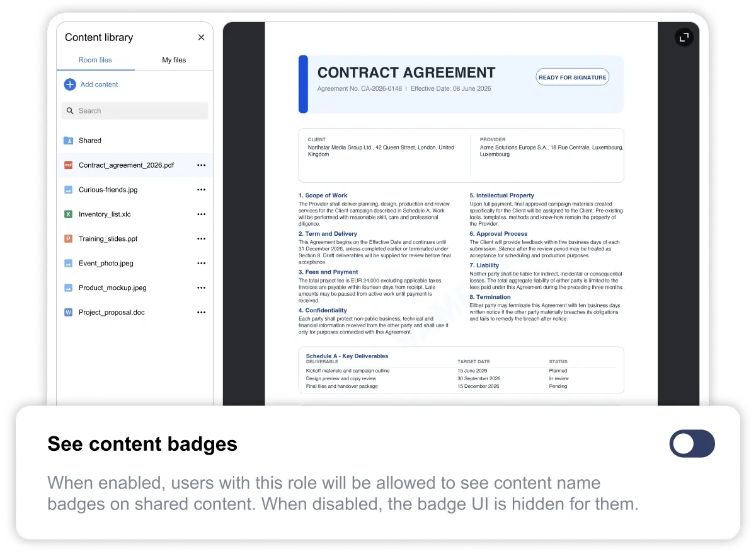Close the Content library panel
This screenshot has width=756, height=553.
201,37
